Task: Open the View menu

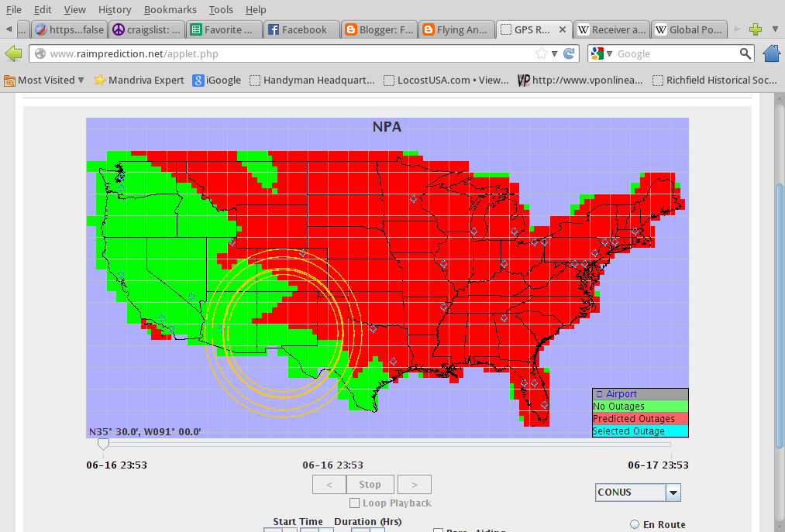Action: [74, 9]
